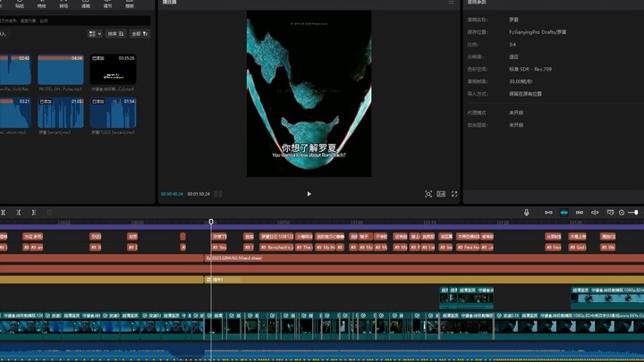
Task: Click the timeline zoom out minus icon
Action: pos(622,212)
